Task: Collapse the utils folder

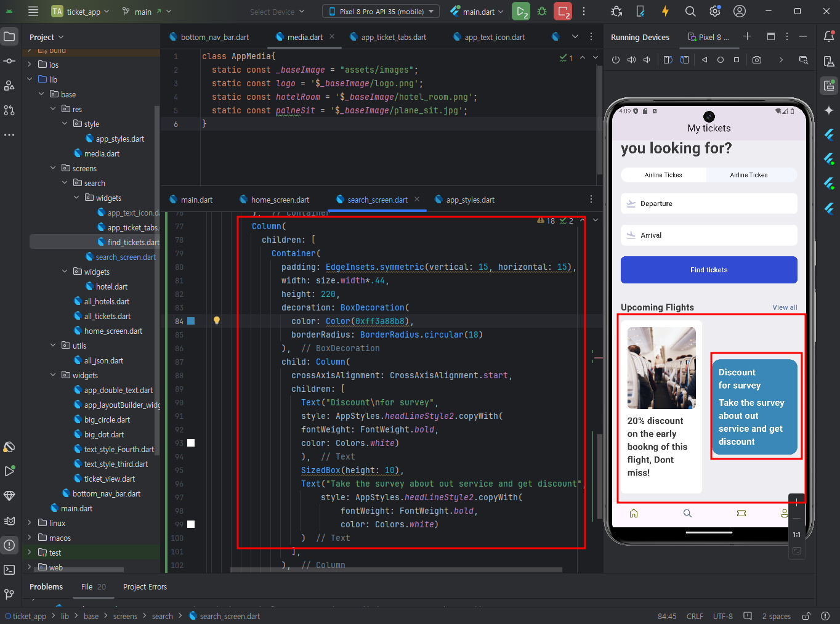Action: pos(53,346)
